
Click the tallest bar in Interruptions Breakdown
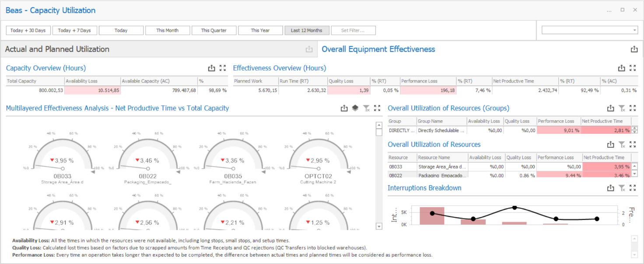[x=432, y=216]
